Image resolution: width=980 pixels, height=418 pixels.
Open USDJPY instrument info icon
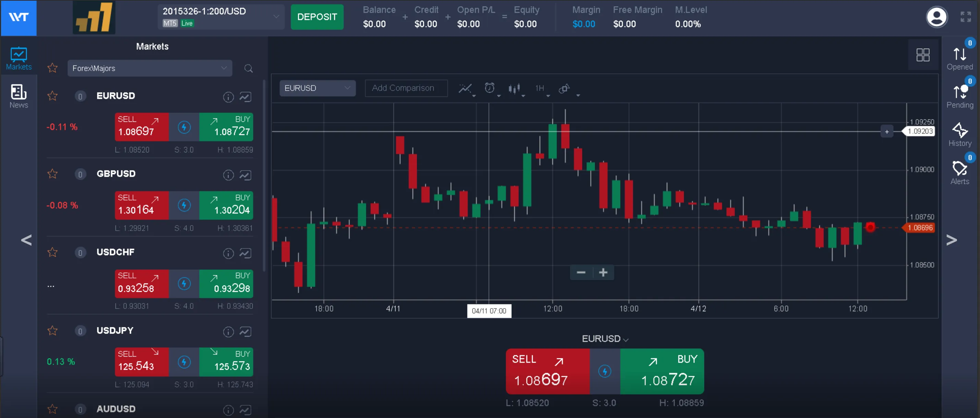(x=228, y=332)
